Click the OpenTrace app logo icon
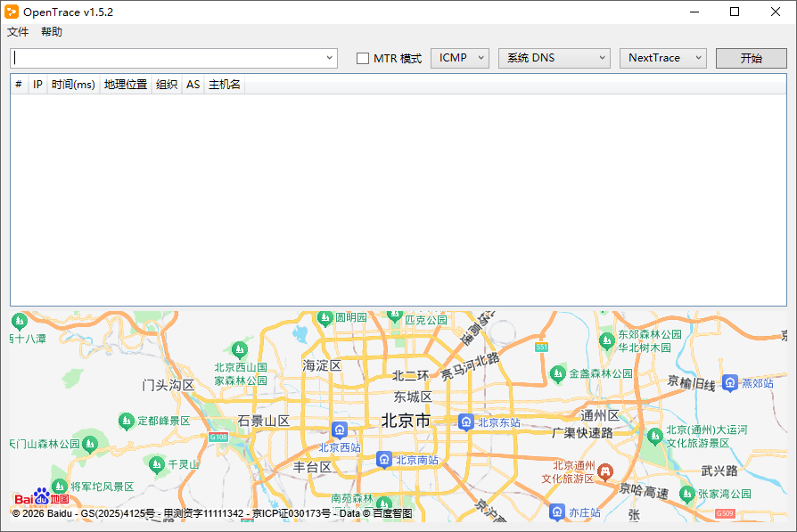The width and height of the screenshot is (797, 532). coord(12,12)
